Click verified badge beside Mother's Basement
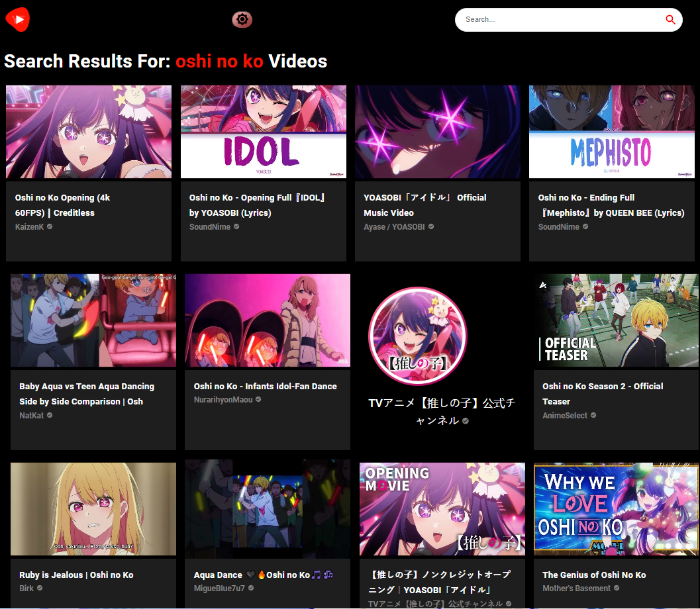 [x=617, y=588]
